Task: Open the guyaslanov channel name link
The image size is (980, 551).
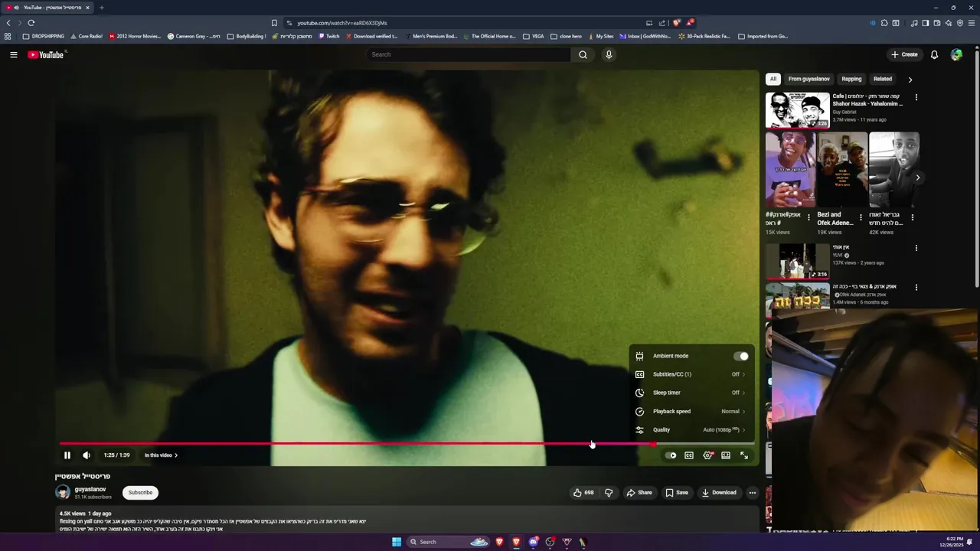Action: click(x=90, y=489)
